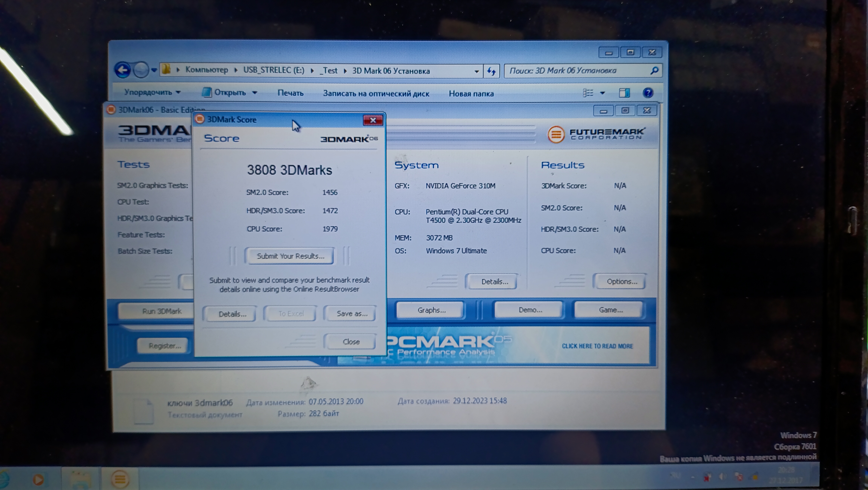Minimize the 3DMark06 Basic Edition window
868x490 pixels.
[x=603, y=111]
